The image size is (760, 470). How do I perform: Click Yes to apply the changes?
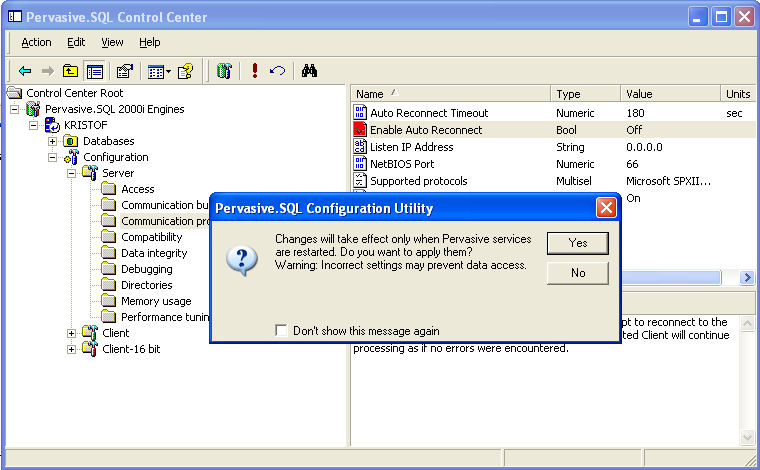tap(578, 243)
